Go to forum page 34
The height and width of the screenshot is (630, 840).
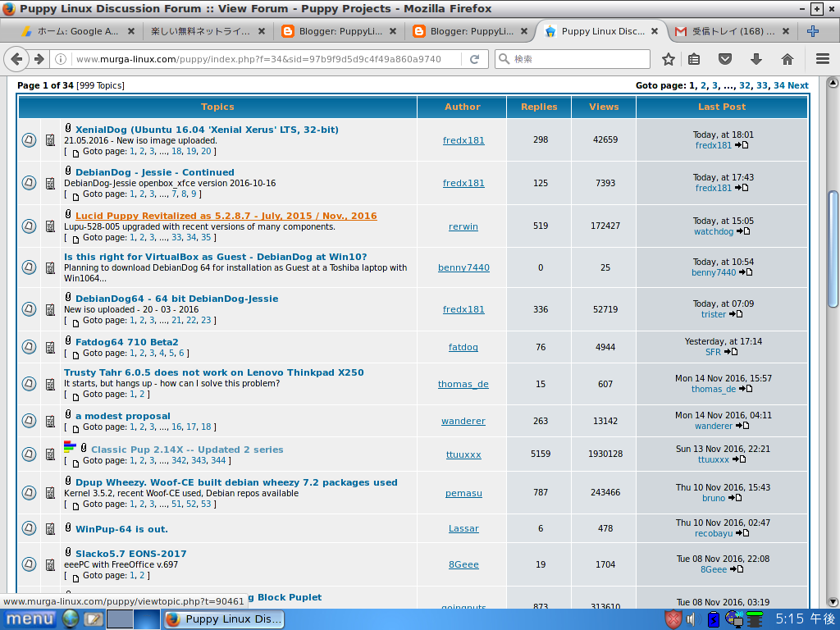[779, 85]
